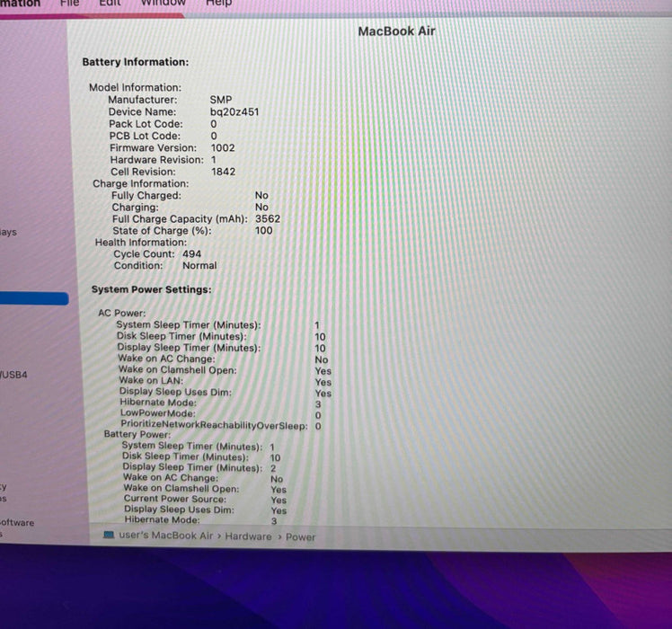Open the System Information app menu

(x=20, y=4)
